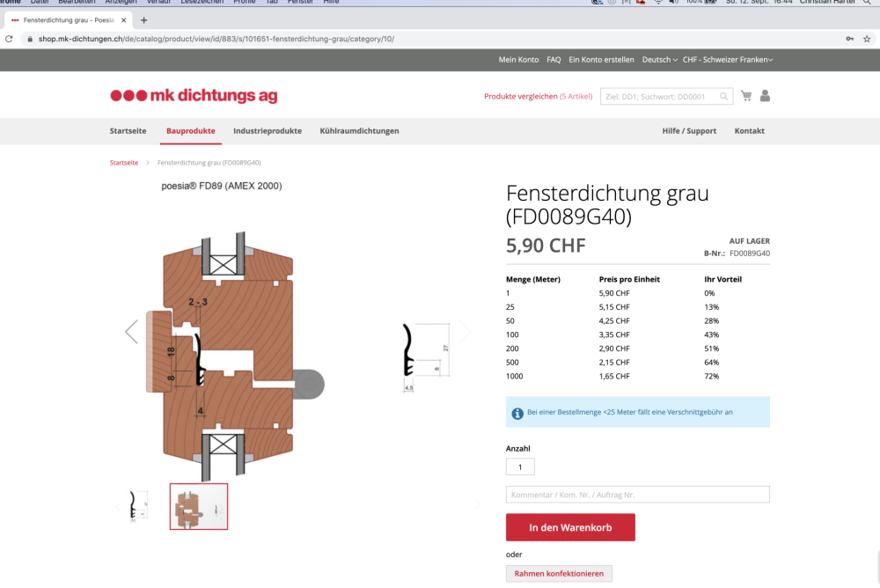Click the In den Warenkorb button
The width and height of the screenshot is (880, 588).
coord(570,527)
